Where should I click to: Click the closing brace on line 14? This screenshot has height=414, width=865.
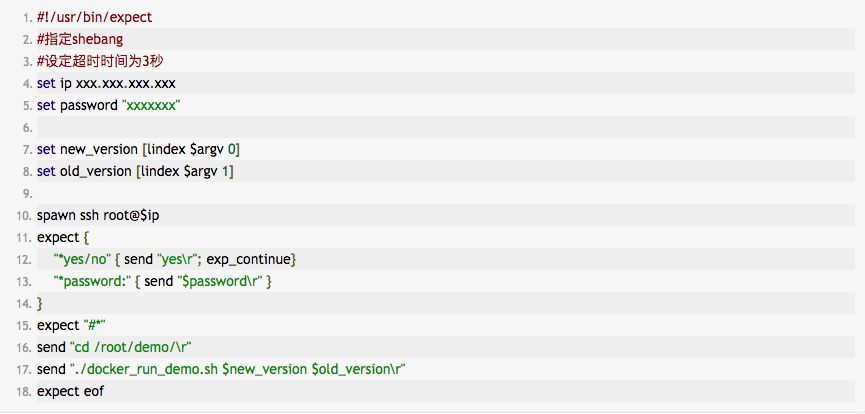click(x=40, y=304)
